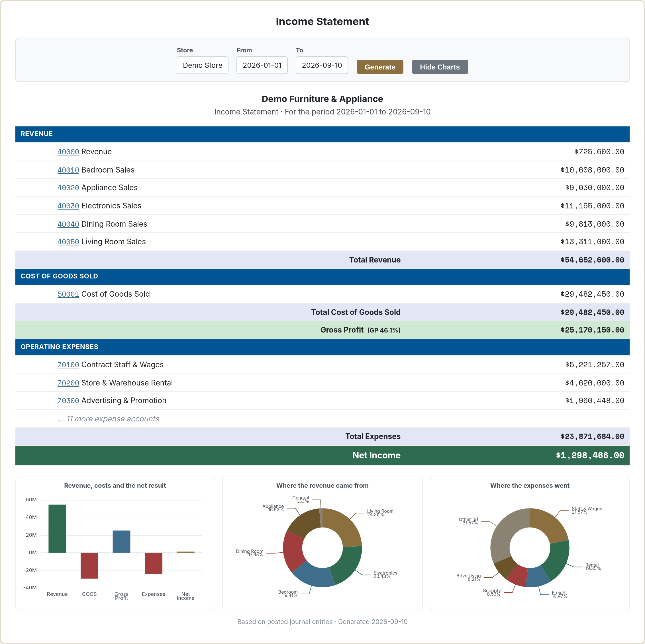
Task: Open account 40020 Appliance Sales link
Action: coord(68,188)
